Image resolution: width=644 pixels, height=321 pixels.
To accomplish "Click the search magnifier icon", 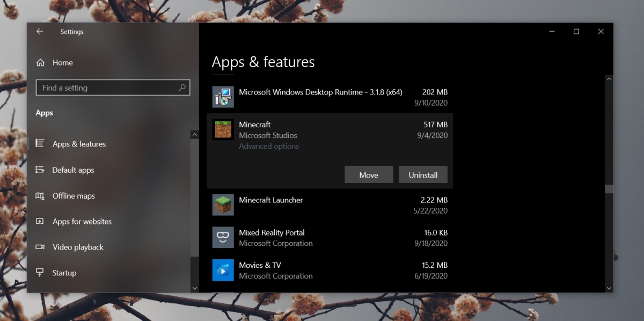I will [x=182, y=87].
